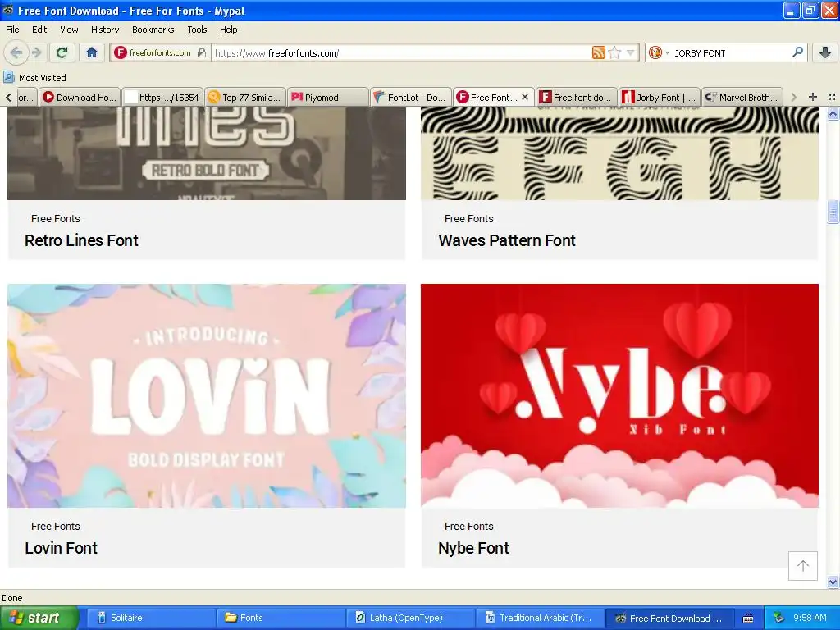
Task: Click the back-to-top arrow button
Action: tap(802, 566)
